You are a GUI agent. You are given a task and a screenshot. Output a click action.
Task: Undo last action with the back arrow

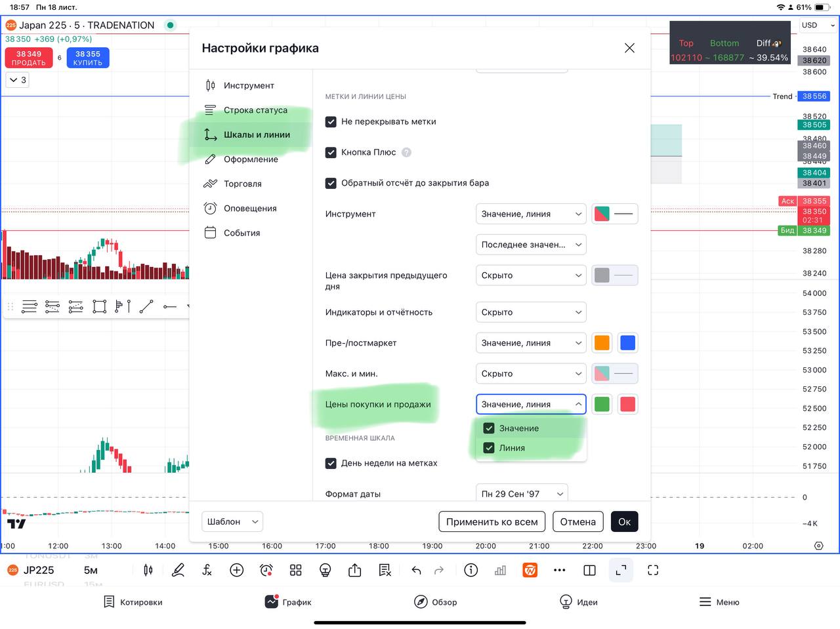click(x=416, y=570)
